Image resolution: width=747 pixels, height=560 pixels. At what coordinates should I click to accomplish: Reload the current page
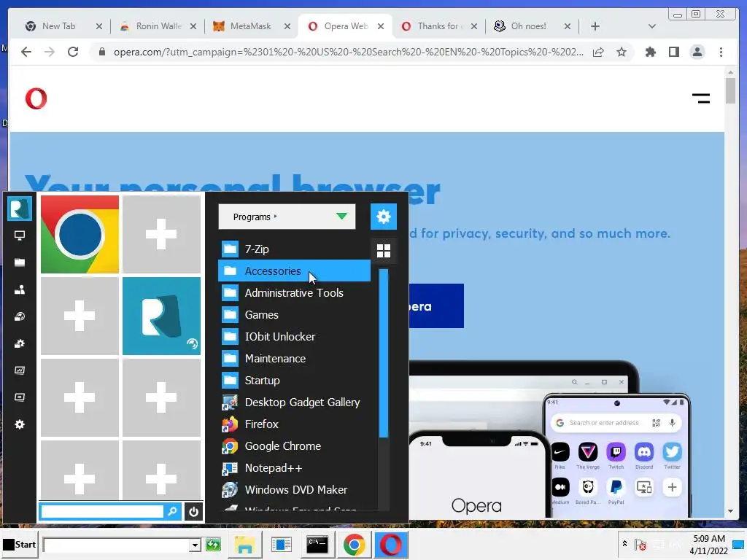tap(73, 52)
